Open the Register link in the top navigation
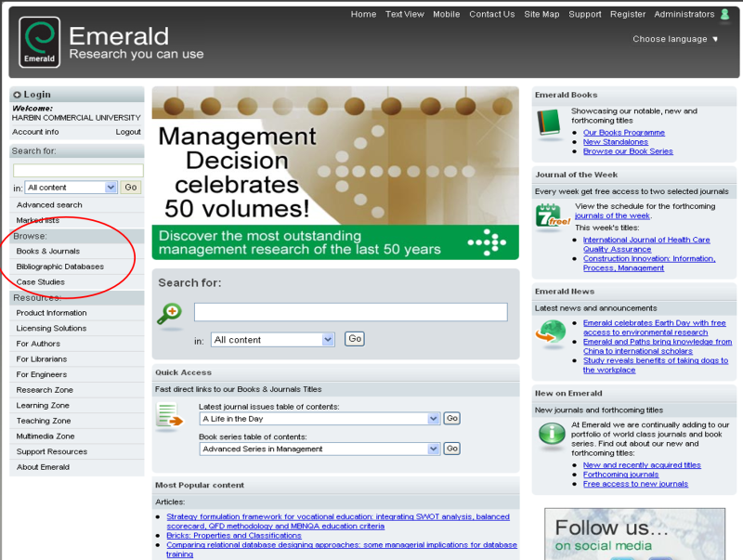The width and height of the screenshot is (743, 560). pyautogui.click(x=628, y=14)
